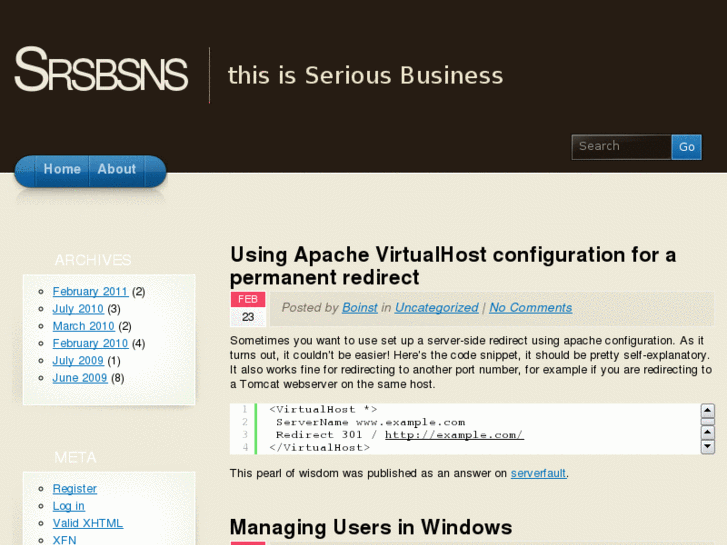Click the down arrow on code snippet scrollbar
727x545 pixels.
point(707,447)
